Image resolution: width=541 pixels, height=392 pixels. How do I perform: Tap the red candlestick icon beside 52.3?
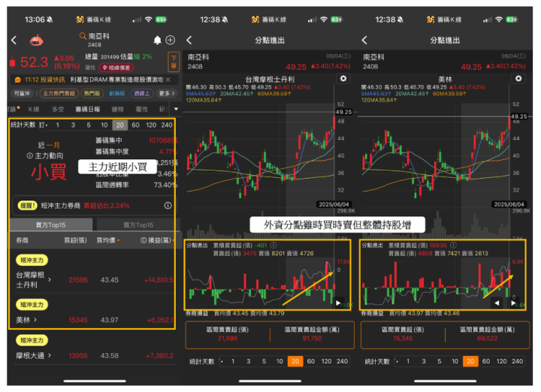pos(13,62)
